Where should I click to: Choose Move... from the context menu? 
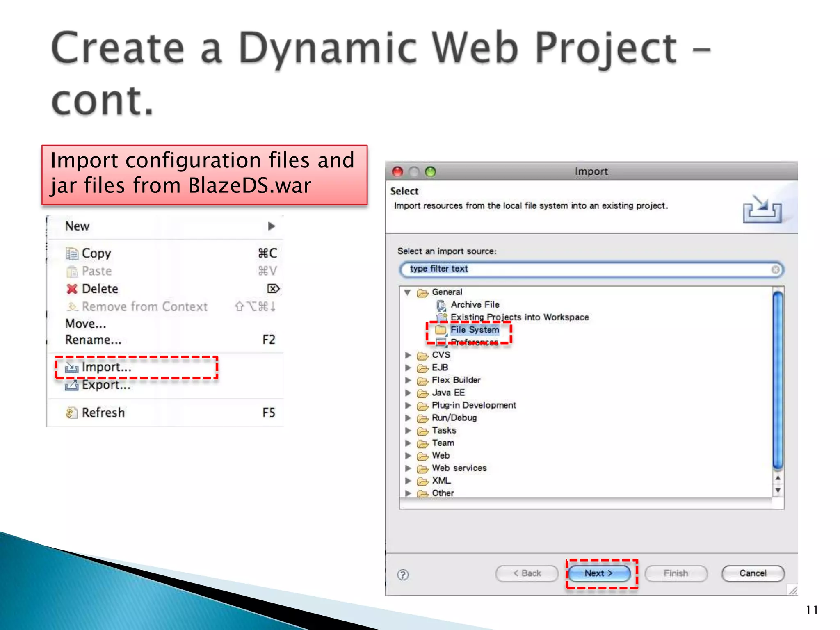[166, 324]
